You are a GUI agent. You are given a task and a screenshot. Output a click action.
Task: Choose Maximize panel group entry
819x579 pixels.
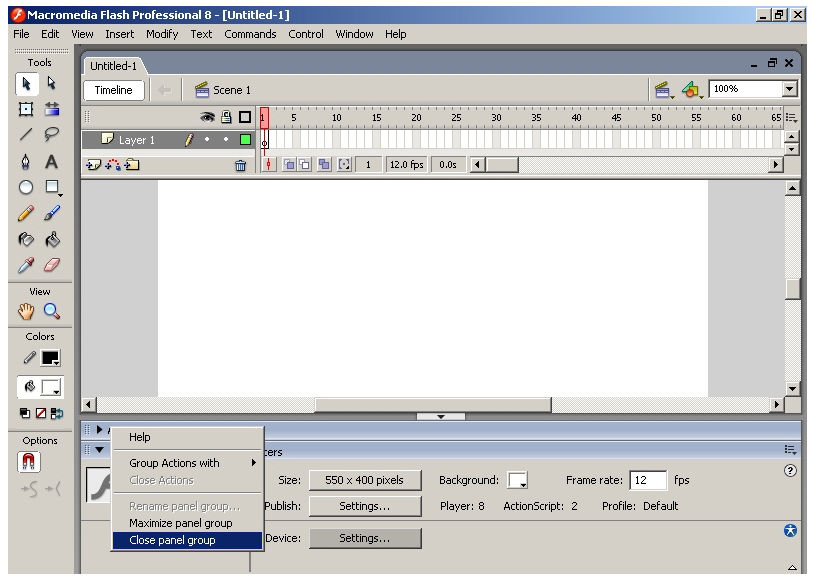coord(188,523)
